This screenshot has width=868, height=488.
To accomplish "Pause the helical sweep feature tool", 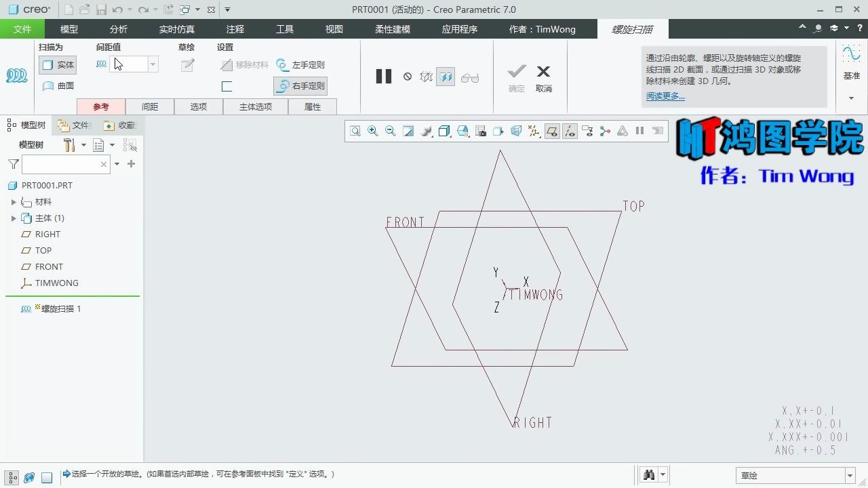I will (384, 77).
